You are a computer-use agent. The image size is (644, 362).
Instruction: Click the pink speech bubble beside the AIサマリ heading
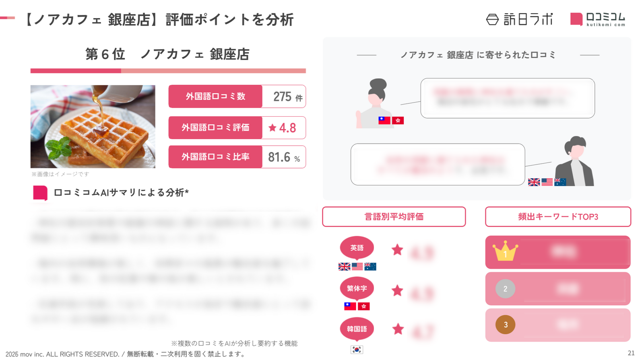click(40, 193)
